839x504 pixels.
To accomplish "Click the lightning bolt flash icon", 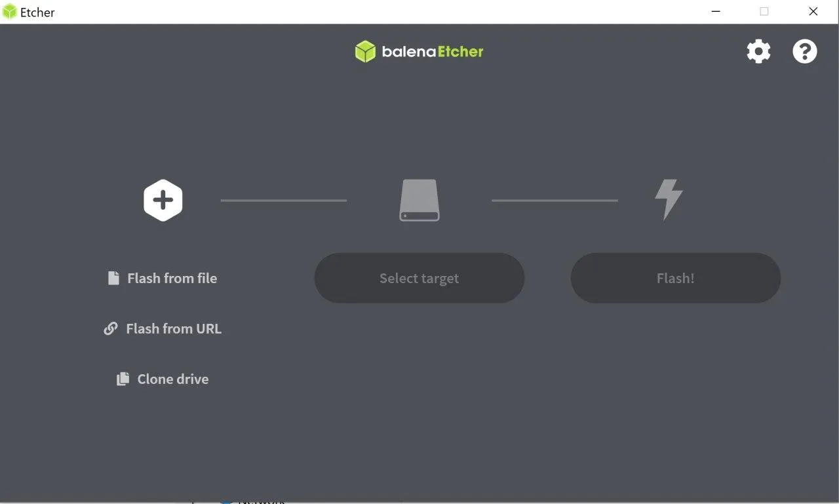I will pyautogui.click(x=669, y=200).
